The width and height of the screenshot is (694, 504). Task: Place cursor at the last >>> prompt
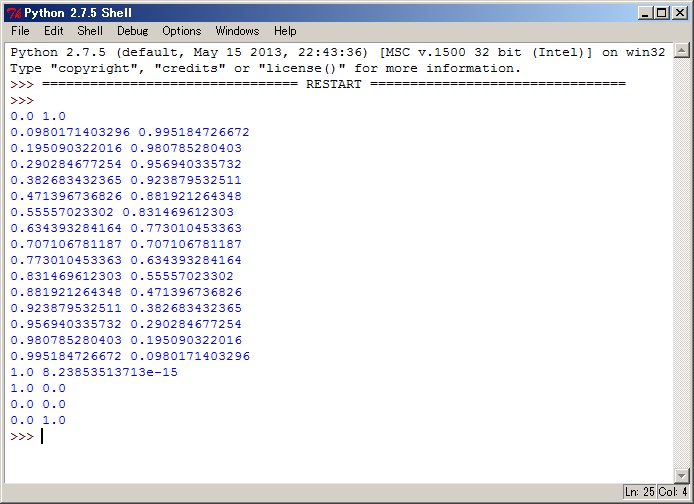click(42, 437)
